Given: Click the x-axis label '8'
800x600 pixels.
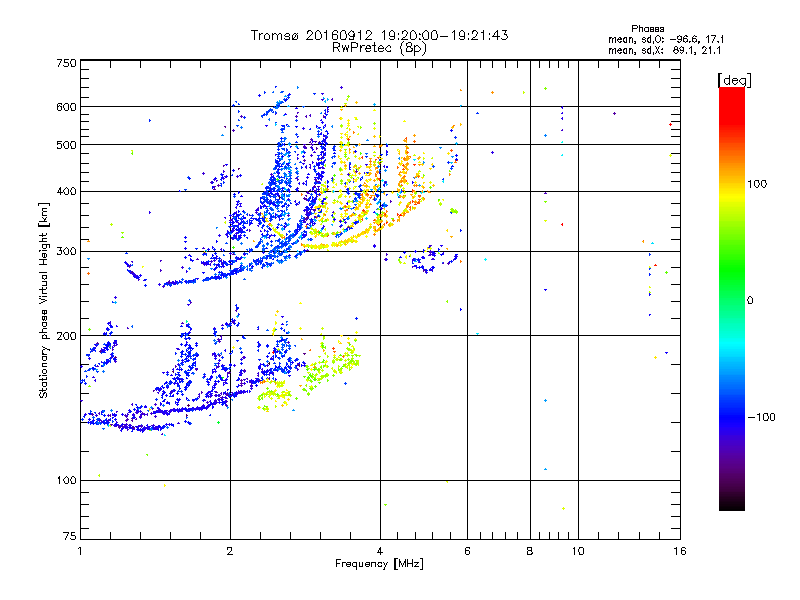Looking at the screenshot, I should click(530, 551).
